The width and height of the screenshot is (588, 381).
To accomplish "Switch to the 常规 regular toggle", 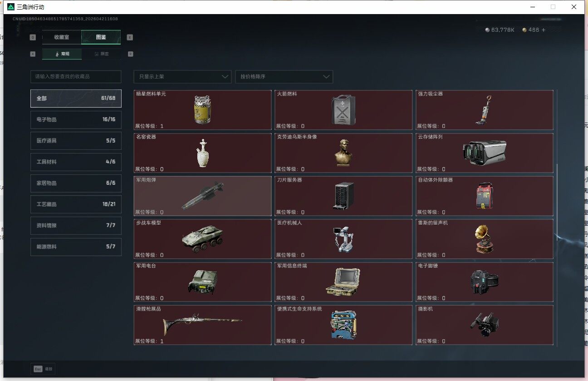I will pyautogui.click(x=62, y=54).
